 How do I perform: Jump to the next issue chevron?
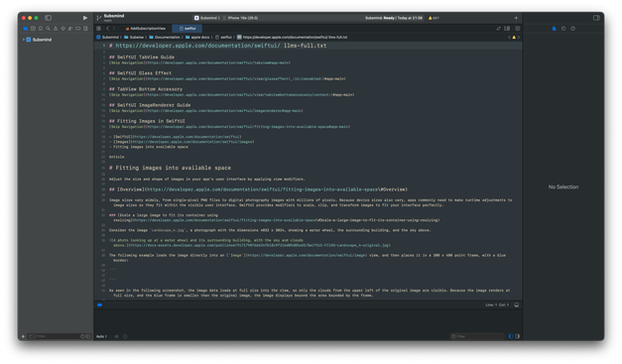coord(518,38)
